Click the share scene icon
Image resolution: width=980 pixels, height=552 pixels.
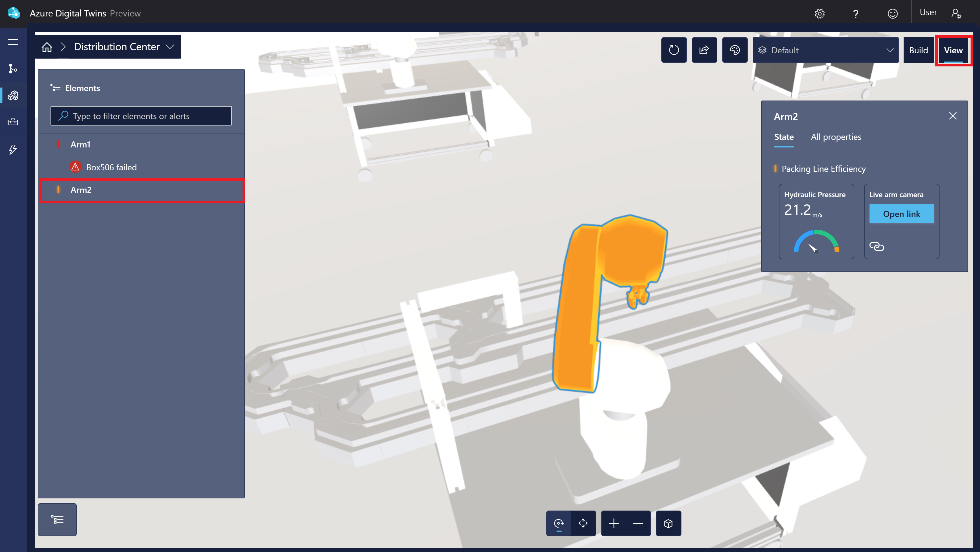coord(704,50)
